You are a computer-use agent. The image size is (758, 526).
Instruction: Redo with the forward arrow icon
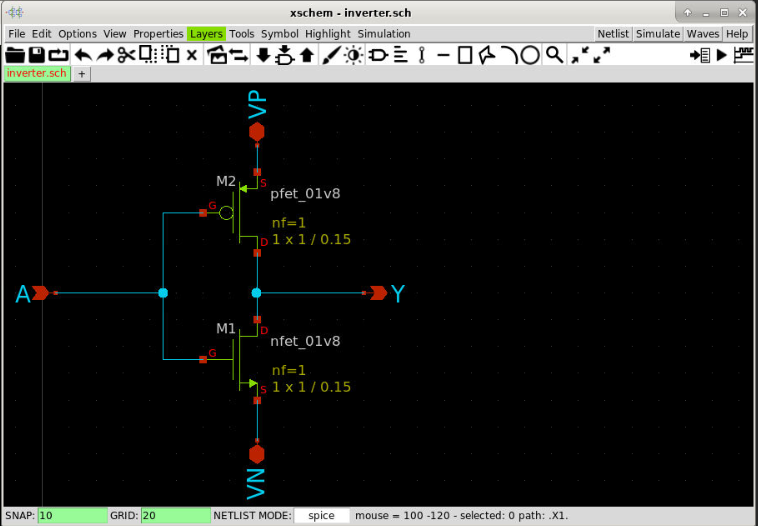(105, 55)
